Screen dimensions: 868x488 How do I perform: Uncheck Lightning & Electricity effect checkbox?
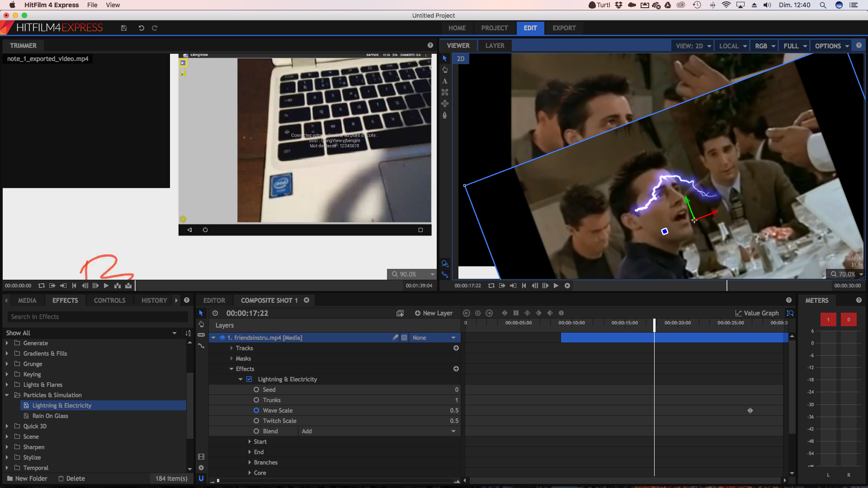pos(249,380)
